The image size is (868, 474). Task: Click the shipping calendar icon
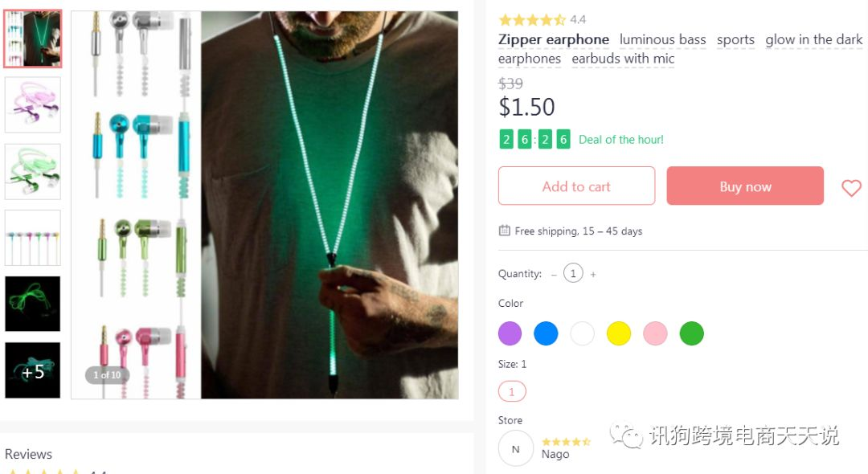(x=504, y=230)
